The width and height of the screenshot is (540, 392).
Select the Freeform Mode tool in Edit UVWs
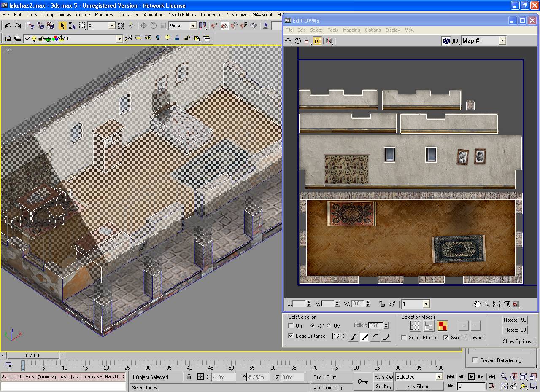[x=318, y=41]
